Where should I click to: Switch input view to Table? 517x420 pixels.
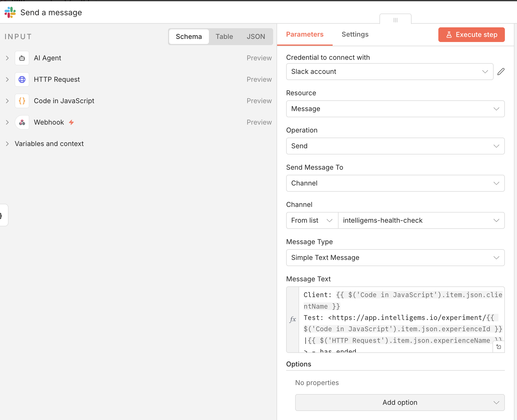(x=224, y=37)
